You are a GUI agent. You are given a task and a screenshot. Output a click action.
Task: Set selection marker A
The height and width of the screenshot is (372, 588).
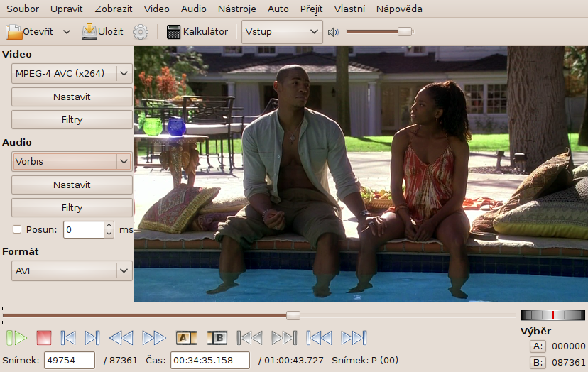186,338
